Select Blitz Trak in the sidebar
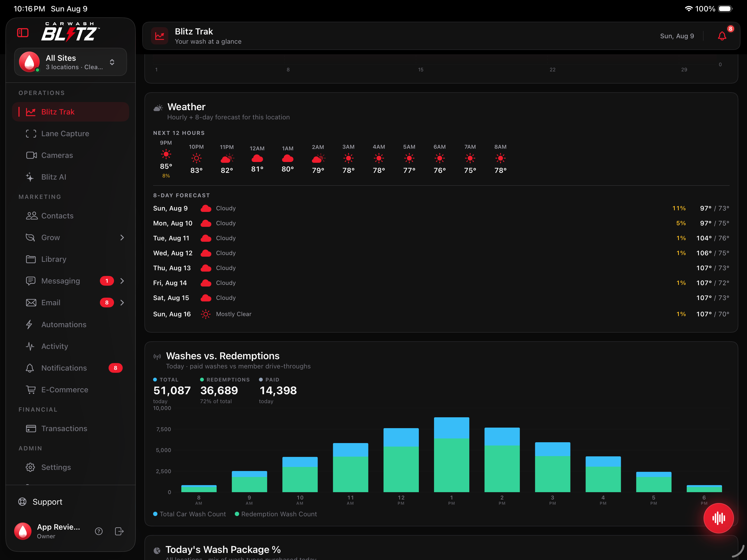Screen dimensions: 747x560 coord(71,112)
